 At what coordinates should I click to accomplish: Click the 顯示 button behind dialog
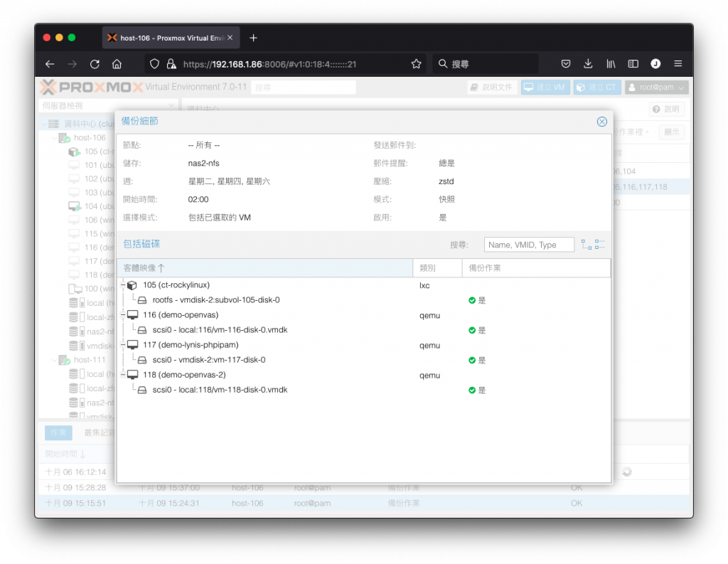(x=671, y=132)
